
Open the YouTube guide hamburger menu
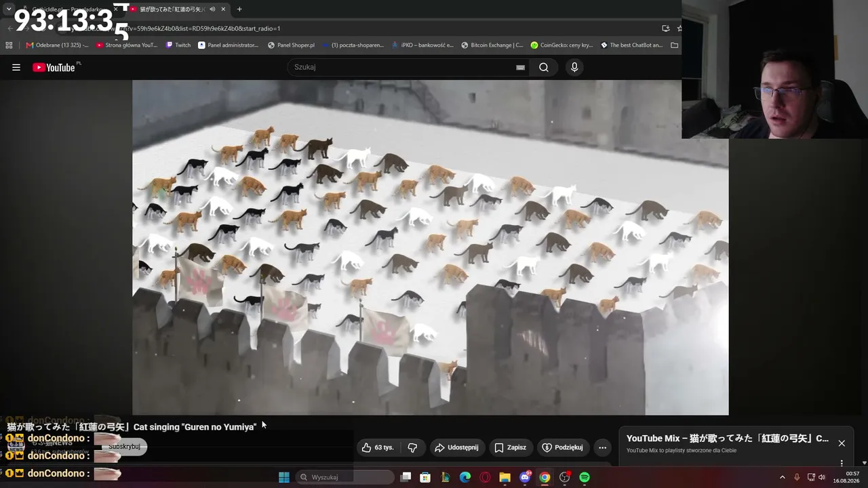16,67
